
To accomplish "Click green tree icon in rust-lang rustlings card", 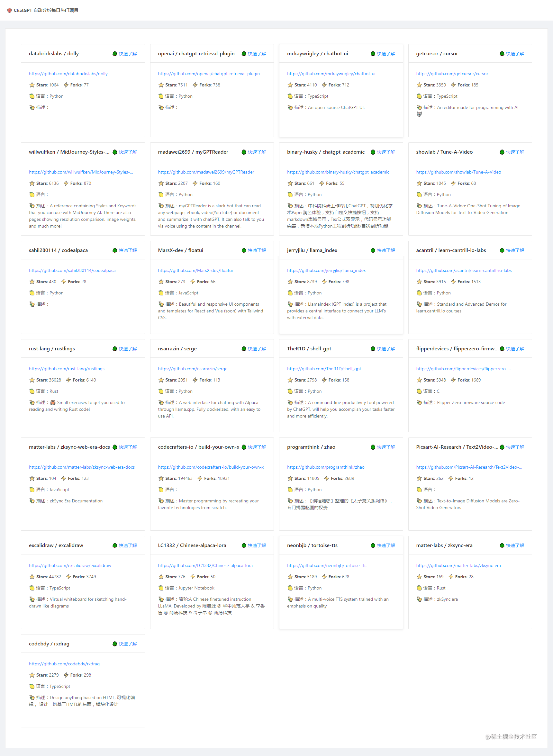I will pos(115,349).
